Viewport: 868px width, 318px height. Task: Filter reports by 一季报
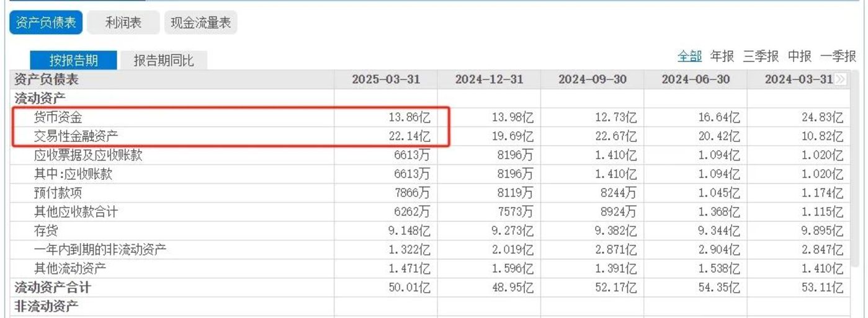838,56
